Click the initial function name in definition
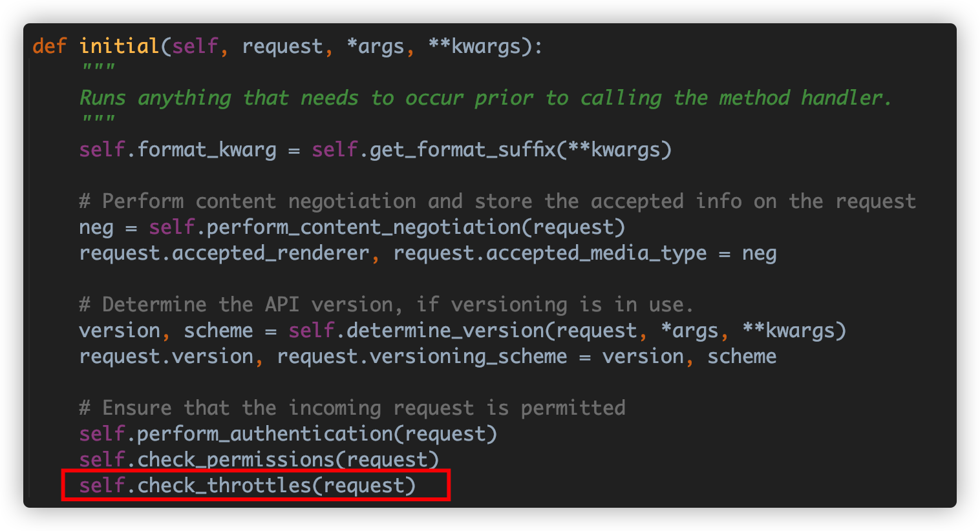The image size is (980, 531). [120, 47]
